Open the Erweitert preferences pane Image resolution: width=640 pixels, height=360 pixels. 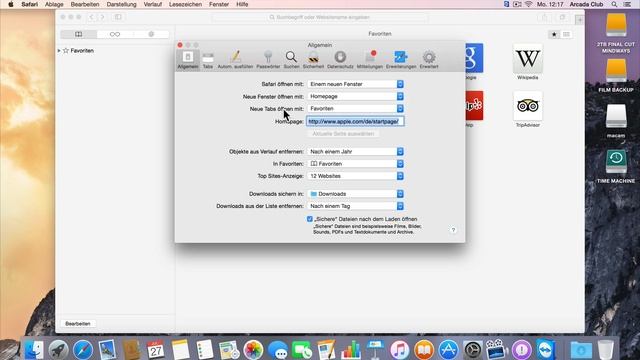coord(429,60)
